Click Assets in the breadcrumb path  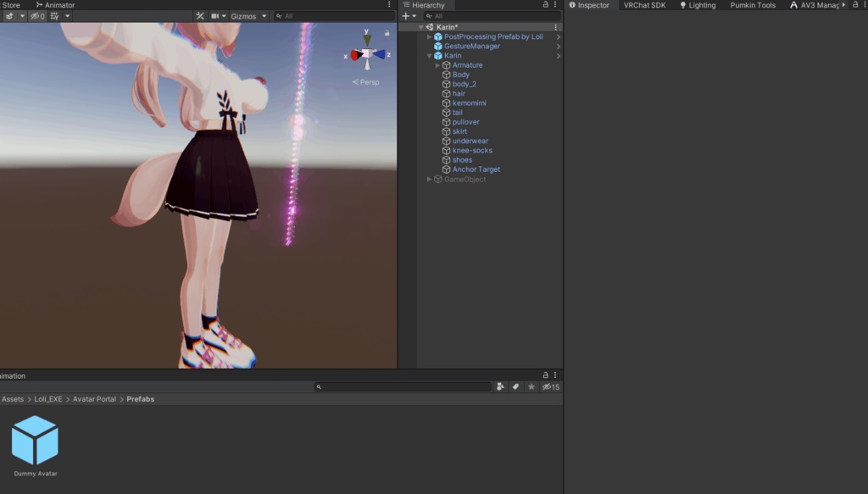pos(11,398)
